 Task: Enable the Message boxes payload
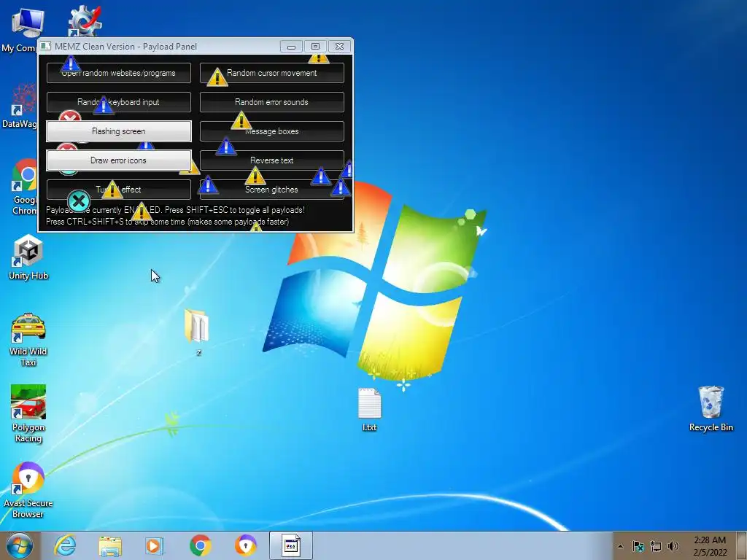click(x=271, y=131)
